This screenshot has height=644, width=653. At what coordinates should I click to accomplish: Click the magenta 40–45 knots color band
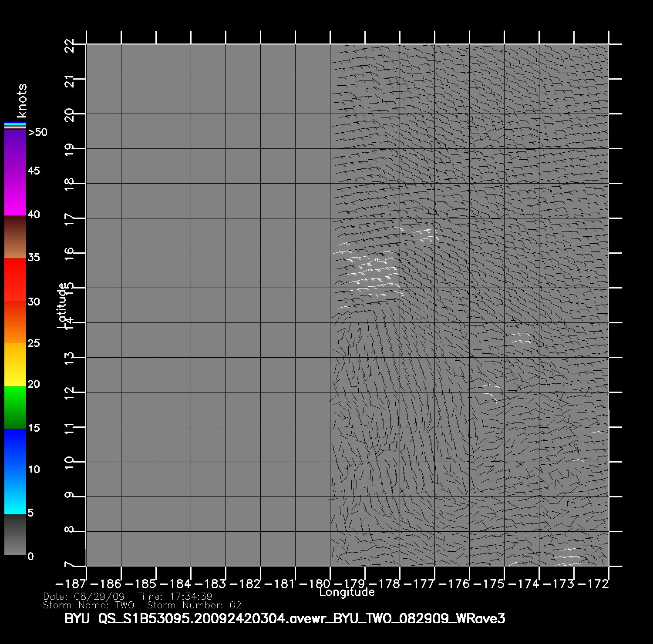coord(15,194)
